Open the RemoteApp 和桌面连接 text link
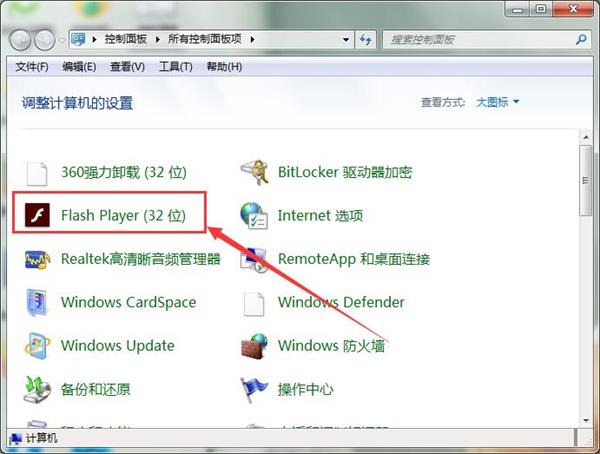The image size is (600, 454). tap(354, 259)
